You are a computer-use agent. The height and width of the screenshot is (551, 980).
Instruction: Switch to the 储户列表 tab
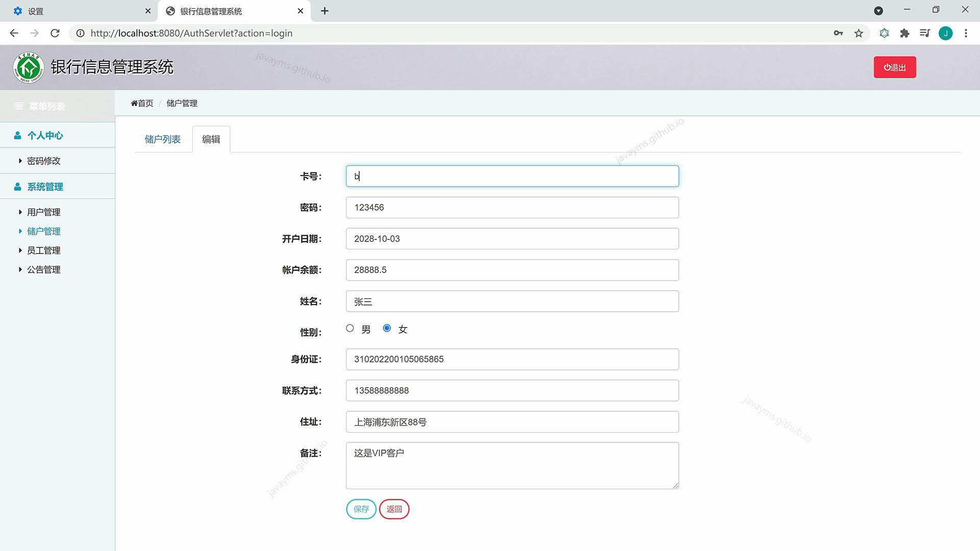point(162,139)
